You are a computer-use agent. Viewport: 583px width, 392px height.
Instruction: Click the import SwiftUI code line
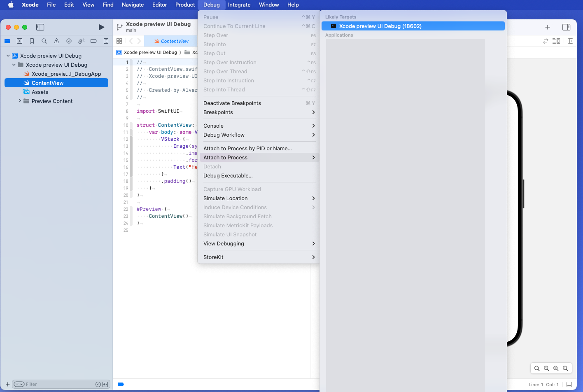point(158,111)
